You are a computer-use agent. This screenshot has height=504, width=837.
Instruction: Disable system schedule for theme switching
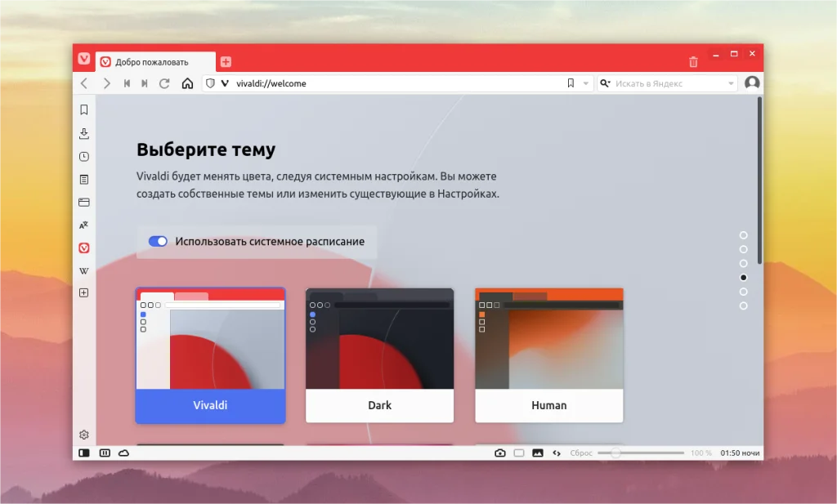click(x=158, y=241)
